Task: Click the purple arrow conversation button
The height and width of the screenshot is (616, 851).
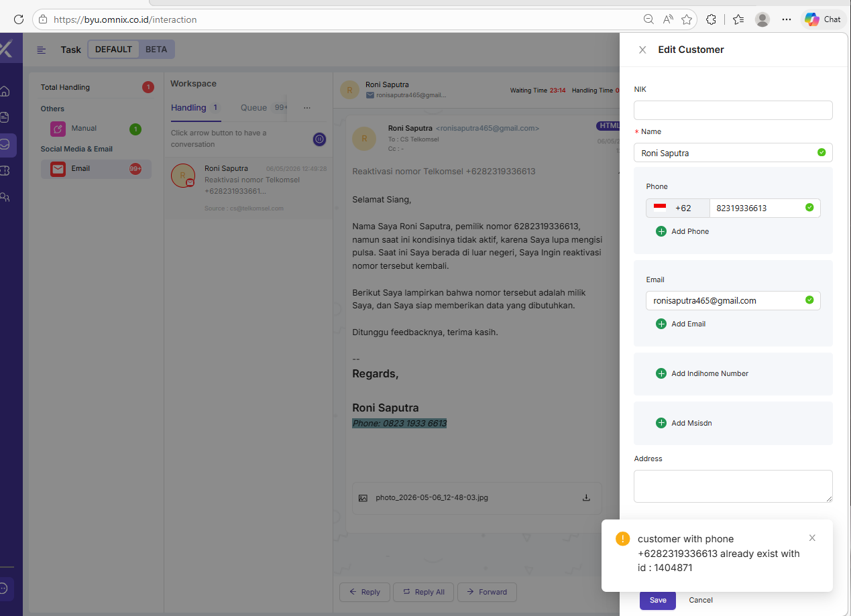Action: click(320, 139)
